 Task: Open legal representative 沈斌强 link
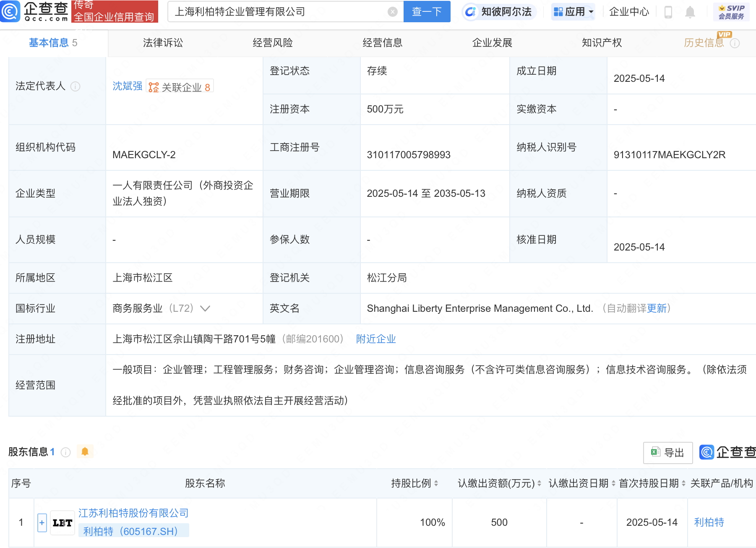tap(128, 86)
